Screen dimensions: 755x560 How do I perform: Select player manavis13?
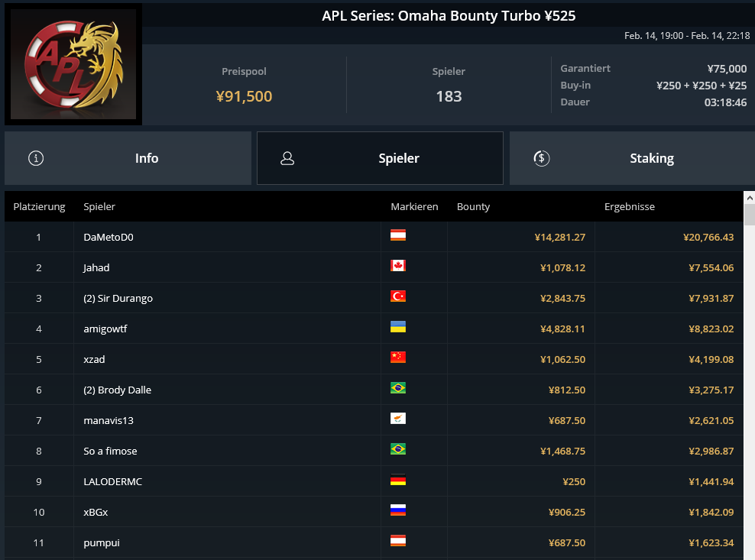coord(109,420)
